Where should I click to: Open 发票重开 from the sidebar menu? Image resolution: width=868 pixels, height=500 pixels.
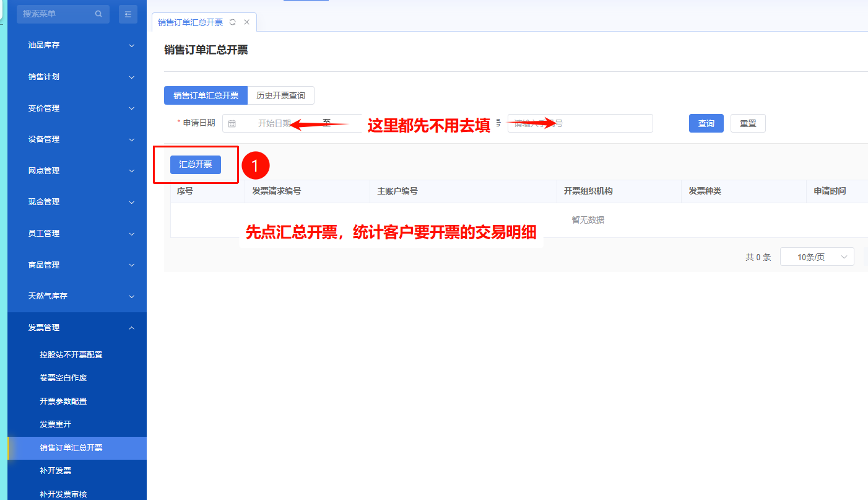(x=56, y=424)
